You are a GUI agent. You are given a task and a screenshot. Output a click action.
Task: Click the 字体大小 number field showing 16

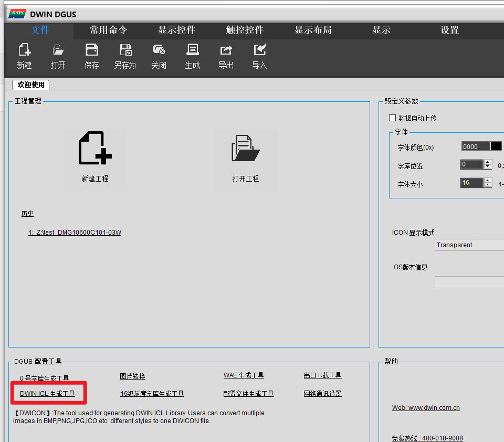[472, 183]
